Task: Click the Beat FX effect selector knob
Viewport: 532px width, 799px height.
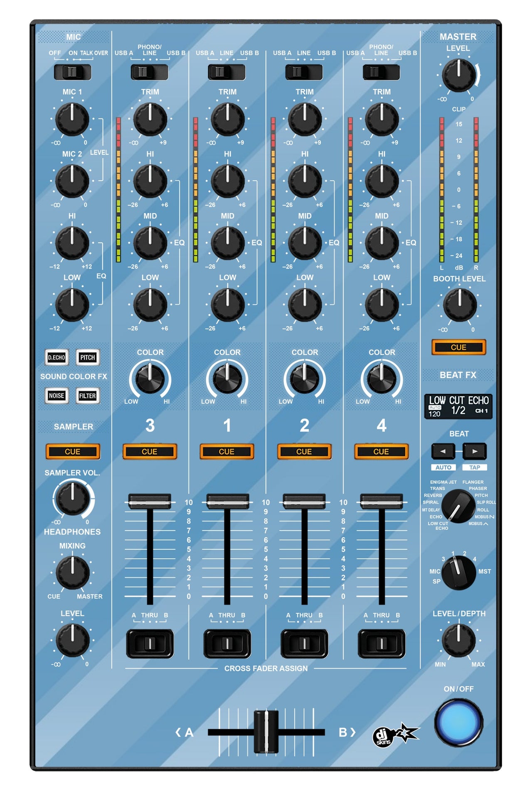Action: point(458,506)
